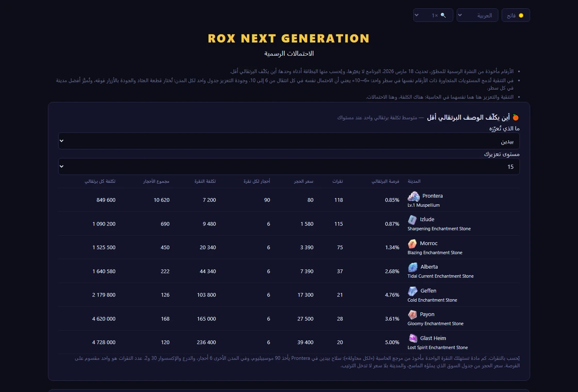
Task: Click the 10 620 total stones value
Action: tap(162, 200)
